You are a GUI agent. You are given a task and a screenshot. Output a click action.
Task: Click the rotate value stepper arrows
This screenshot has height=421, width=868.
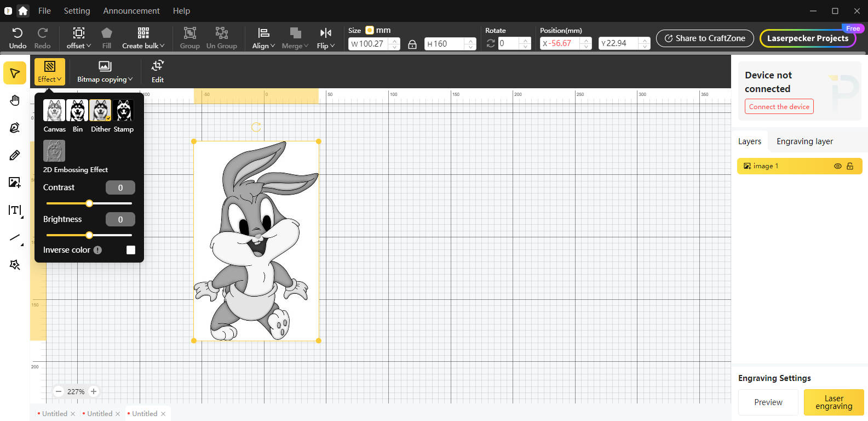click(x=525, y=43)
